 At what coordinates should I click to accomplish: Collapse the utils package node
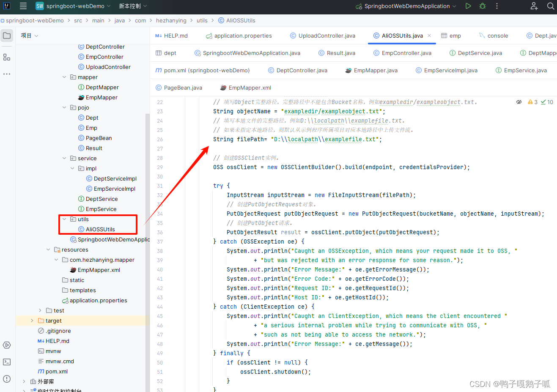(64, 219)
